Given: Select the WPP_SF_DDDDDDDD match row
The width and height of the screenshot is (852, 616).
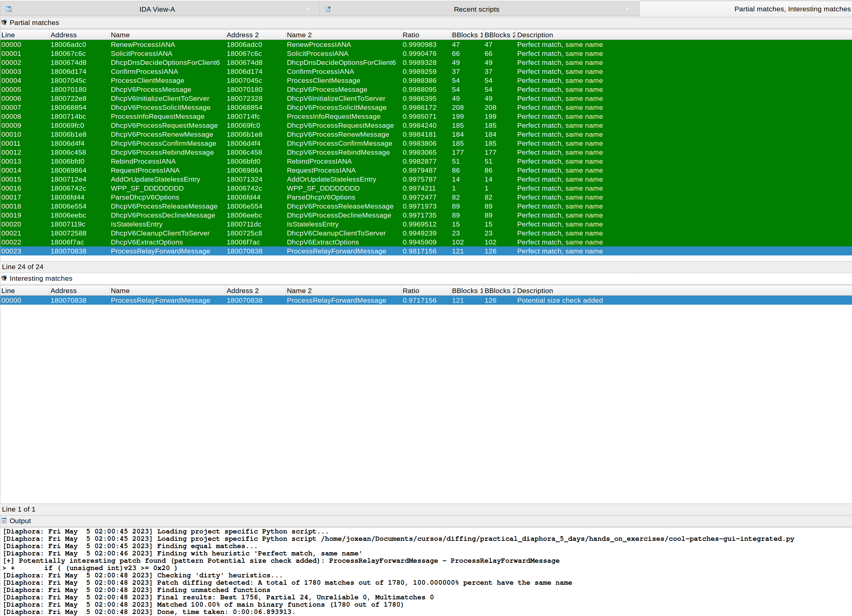Looking at the screenshot, I should 147,189.
